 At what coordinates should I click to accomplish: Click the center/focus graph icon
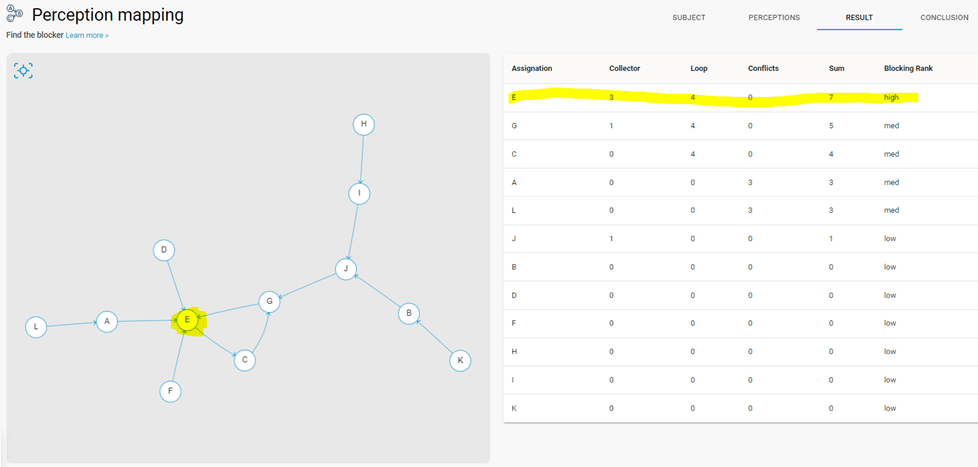click(x=23, y=70)
